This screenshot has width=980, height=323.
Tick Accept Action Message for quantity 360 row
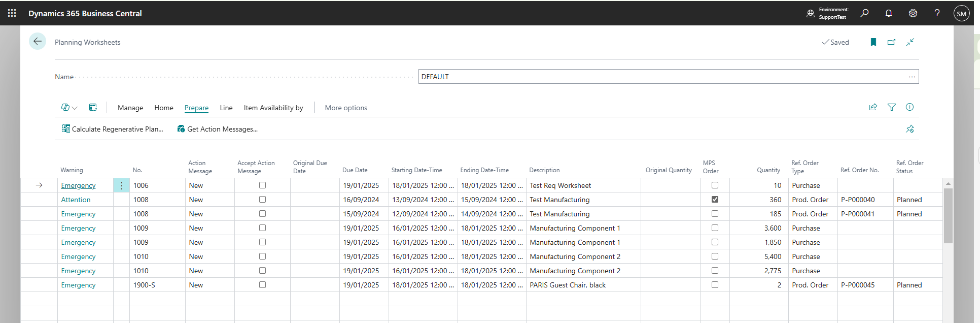pos(262,200)
